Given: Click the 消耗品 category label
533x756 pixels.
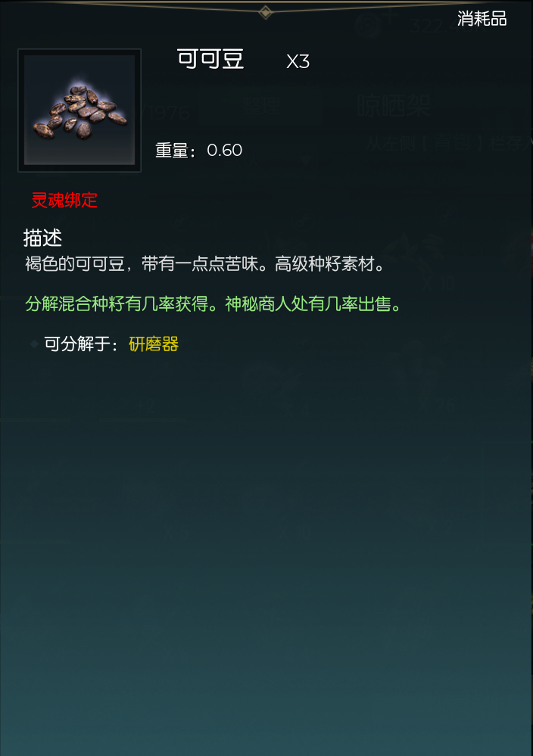Looking at the screenshot, I should pos(482,19).
